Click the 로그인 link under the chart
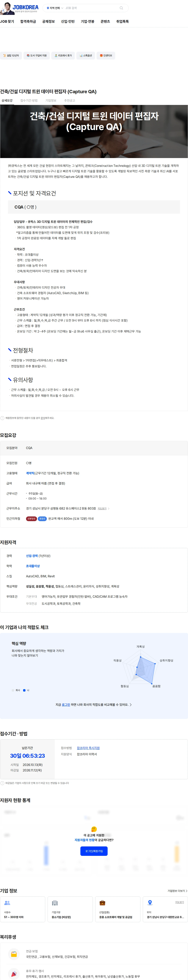The image size is (188, 980). click(x=66, y=705)
